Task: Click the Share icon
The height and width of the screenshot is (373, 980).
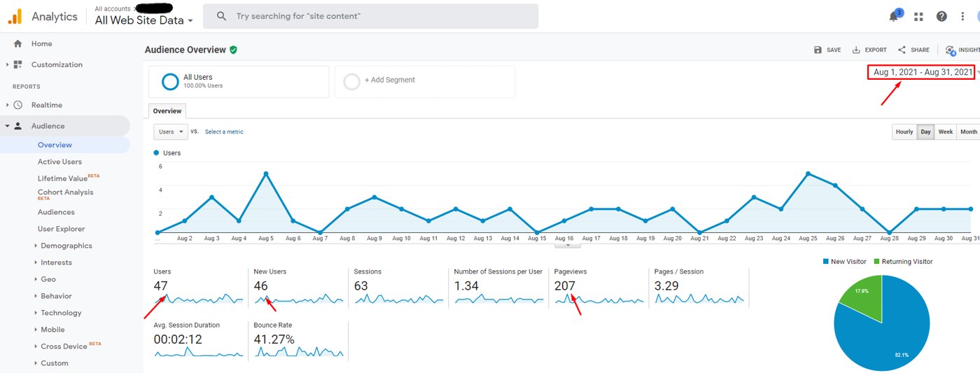Action: [902, 50]
